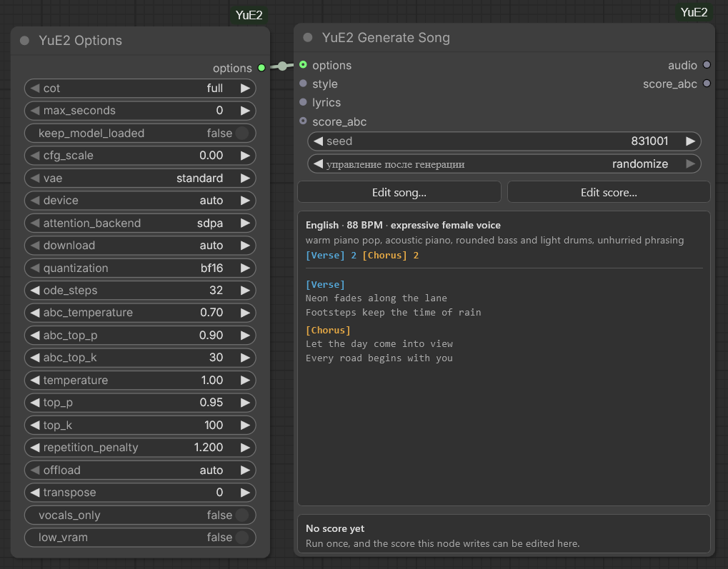Click the seed value 831001

coord(649,141)
